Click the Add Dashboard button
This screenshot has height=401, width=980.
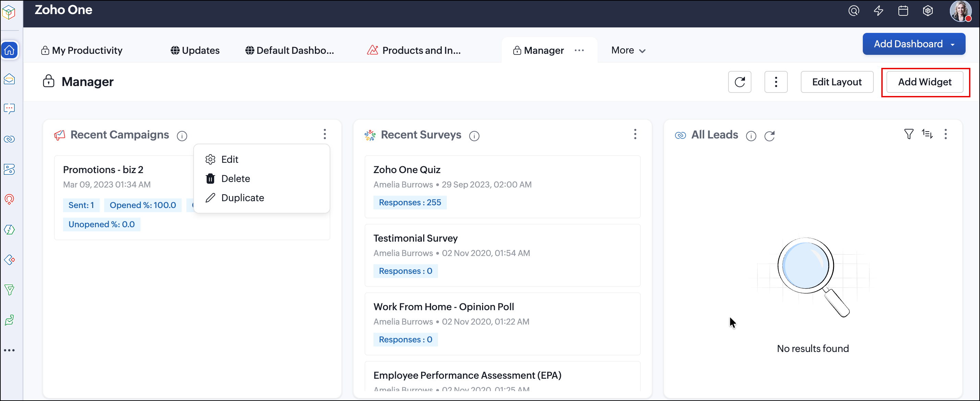[x=914, y=44]
